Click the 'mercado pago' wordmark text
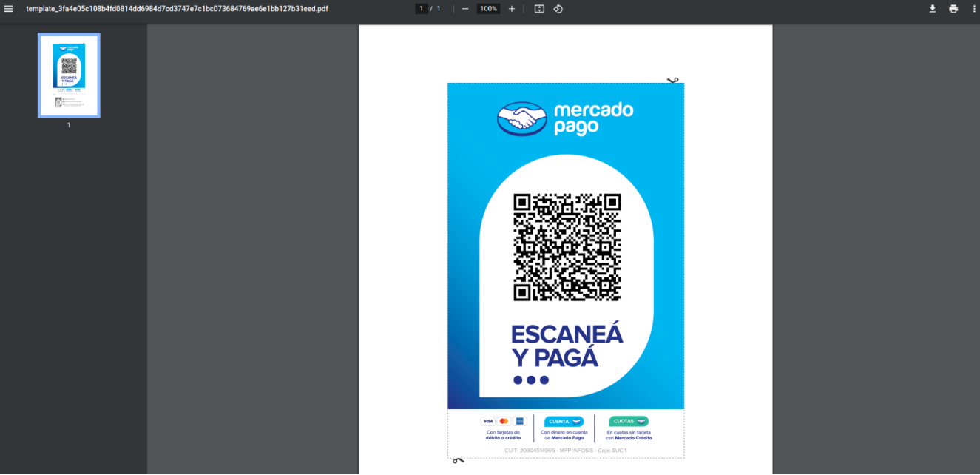Screen dimensions: 980x475 click(x=594, y=118)
